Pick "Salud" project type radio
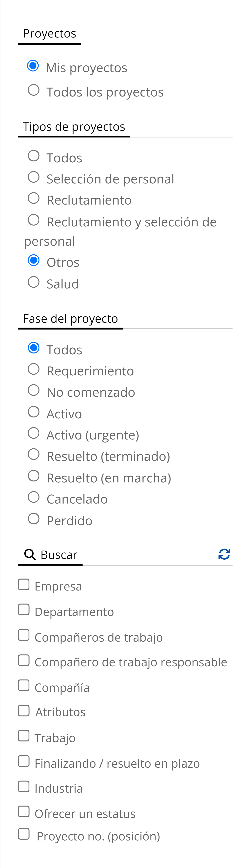The width and height of the screenshot is (247, 868). point(34,282)
